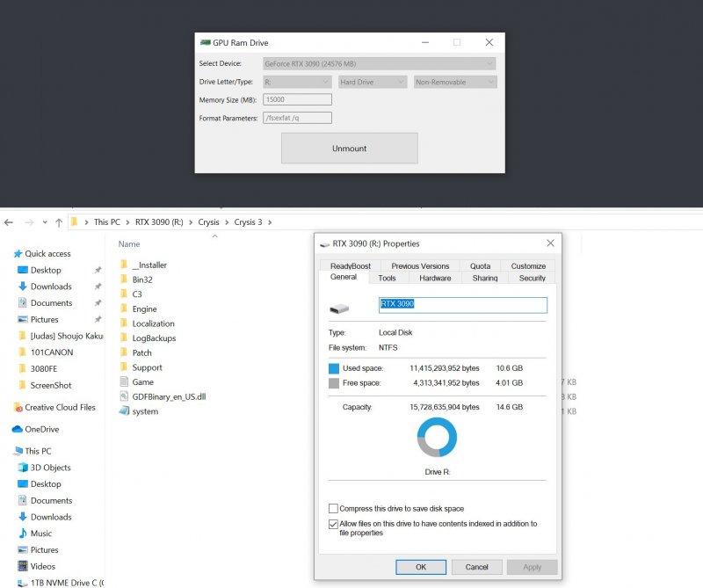This screenshot has height=588, width=703.
Task: Switch to the Tools tab
Action: (387, 278)
